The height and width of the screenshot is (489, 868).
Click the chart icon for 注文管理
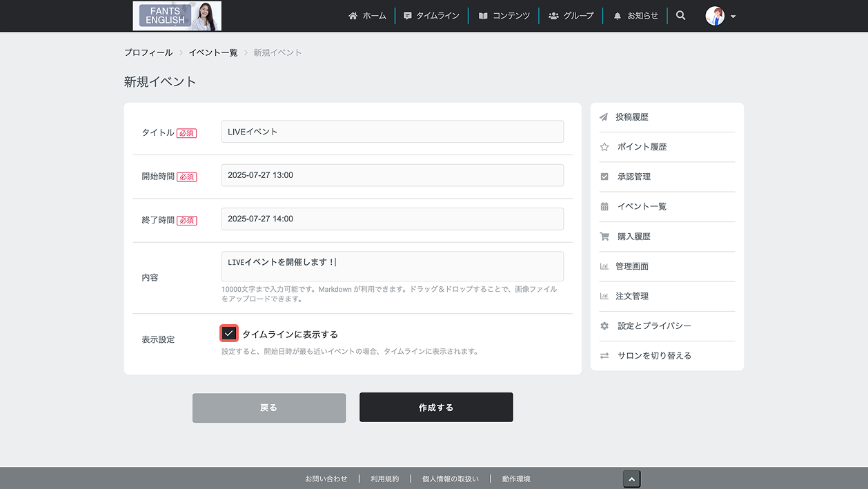point(604,296)
